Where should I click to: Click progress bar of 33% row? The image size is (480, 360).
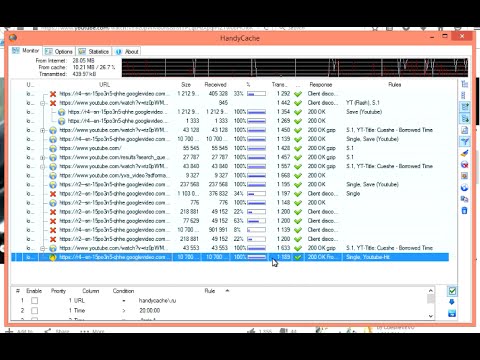(x=256, y=94)
